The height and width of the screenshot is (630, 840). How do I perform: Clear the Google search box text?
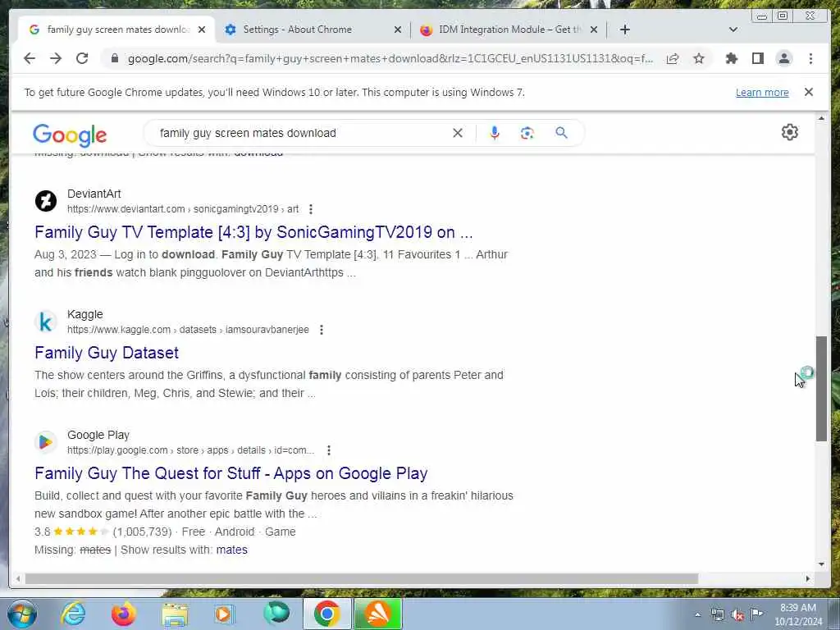point(458,133)
